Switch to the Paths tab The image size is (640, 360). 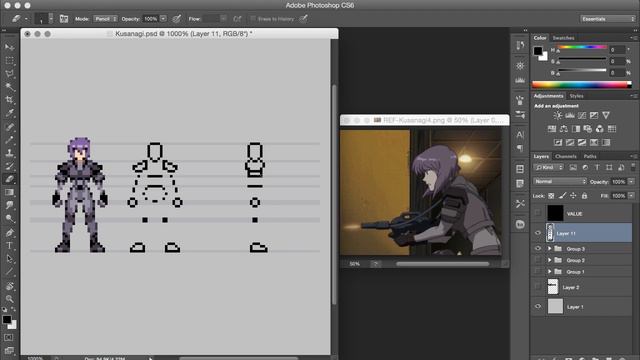tap(589, 156)
